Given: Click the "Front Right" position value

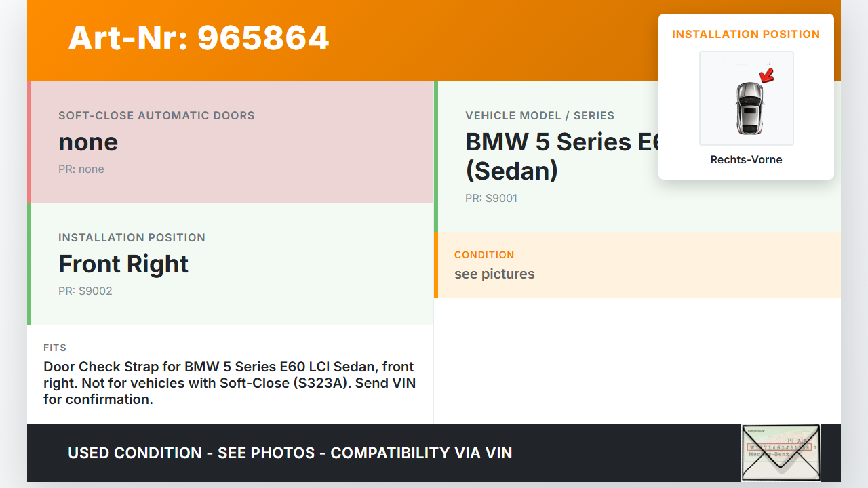Looking at the screenshot, I should (123, 264).
